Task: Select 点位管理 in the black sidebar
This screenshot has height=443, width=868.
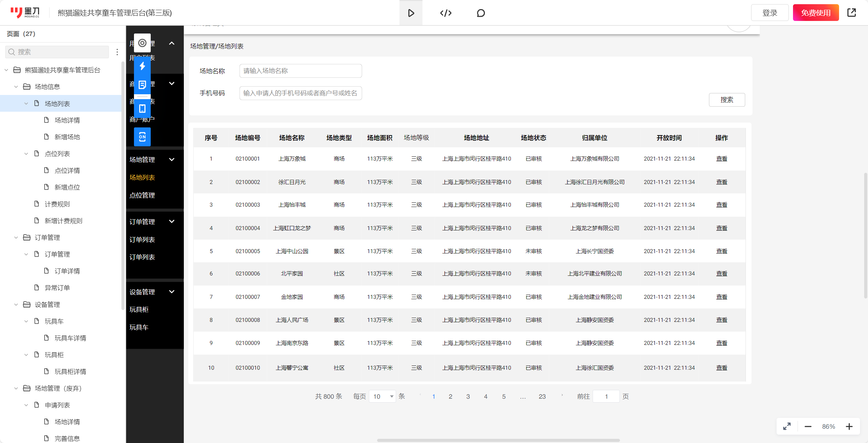Action: tap(142, 195)
